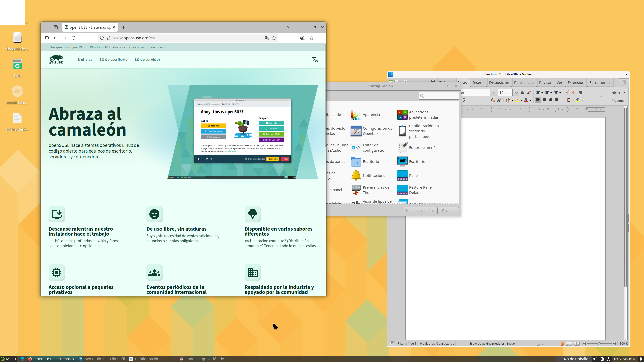Open the Referencias ribbon tab
Viewport: 644px width, 362px height.
524,82
